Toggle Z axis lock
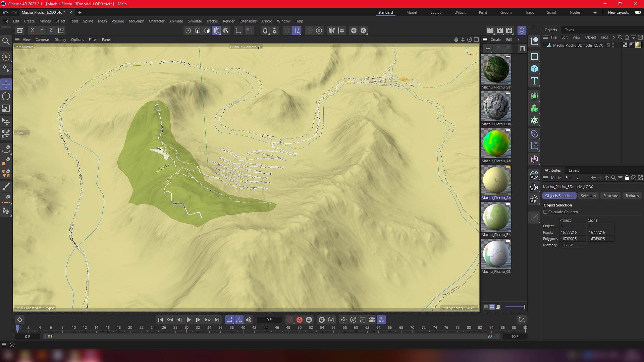The image size is (644, 362). (51, 30)
